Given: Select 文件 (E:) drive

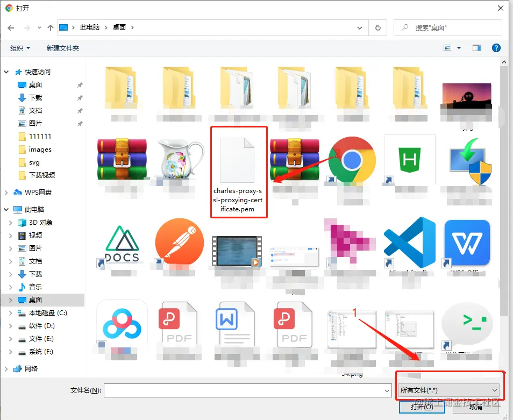Looking at the screenshot, I should pos(41,339).
